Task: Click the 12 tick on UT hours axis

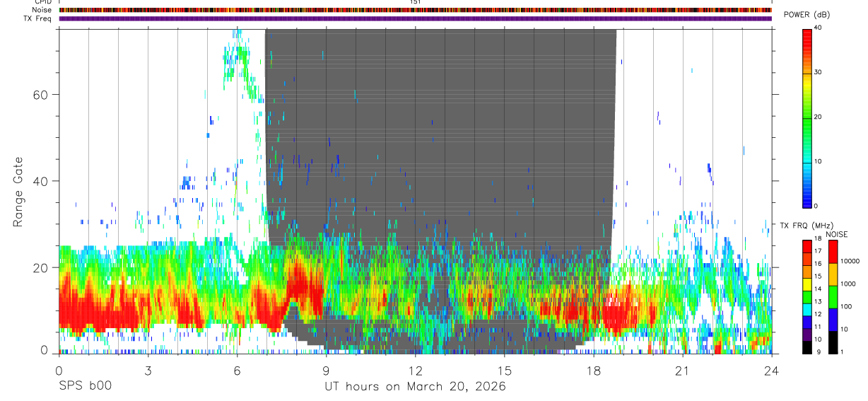Action: 415,371
